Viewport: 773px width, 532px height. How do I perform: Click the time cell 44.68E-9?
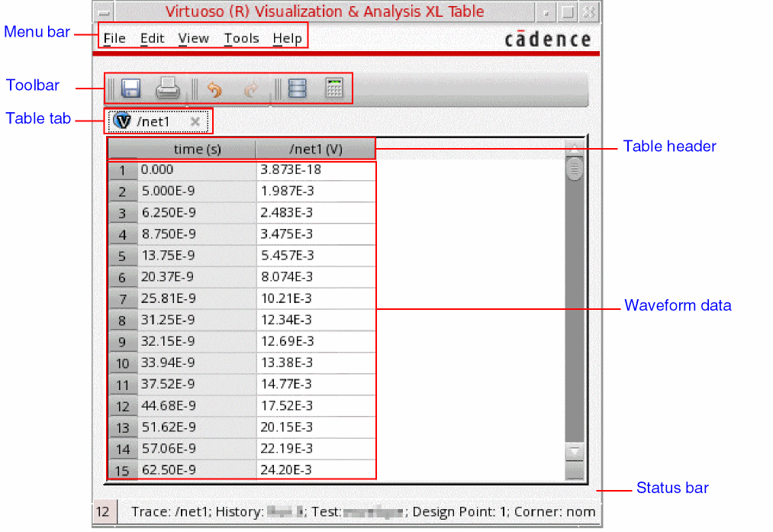[x=197, y=406]
